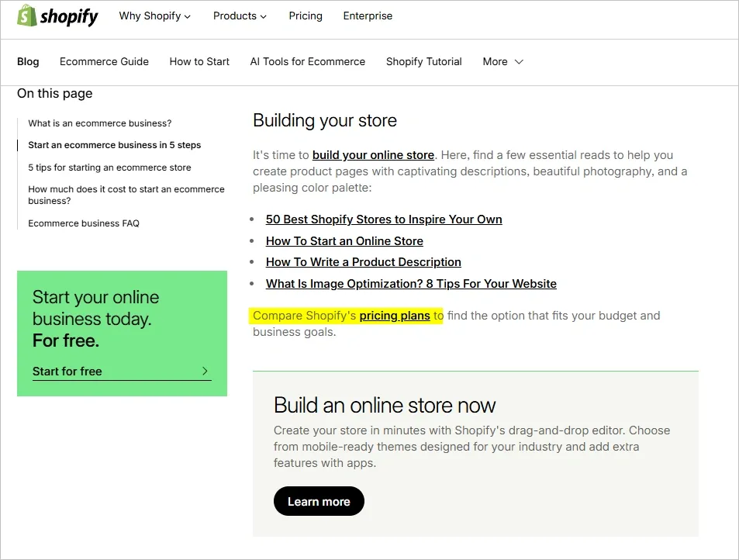Open the "build your online store" link
Viewport: 739px width, 560px height.
pos(373,155)
